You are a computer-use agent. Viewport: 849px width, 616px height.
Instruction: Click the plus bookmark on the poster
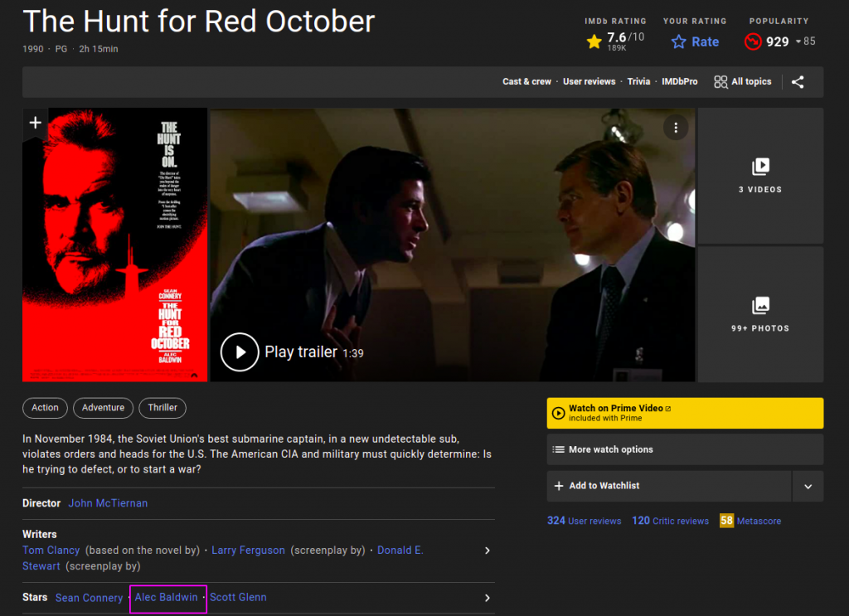(x=35, y=124)
